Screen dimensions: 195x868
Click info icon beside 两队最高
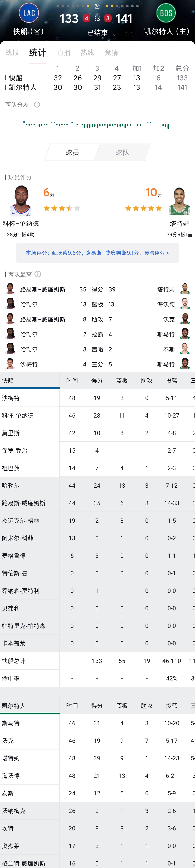point(38,274)
